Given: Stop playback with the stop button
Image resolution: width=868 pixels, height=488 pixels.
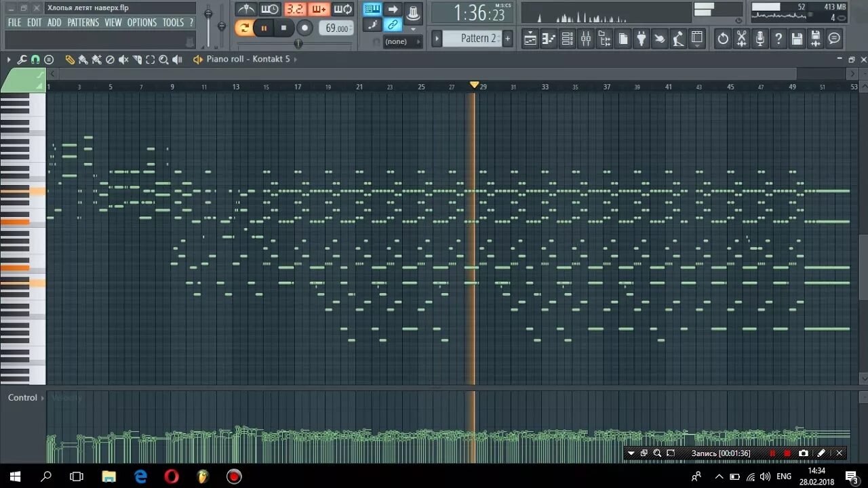Looking at the screenshot, I should coord(283,28).
